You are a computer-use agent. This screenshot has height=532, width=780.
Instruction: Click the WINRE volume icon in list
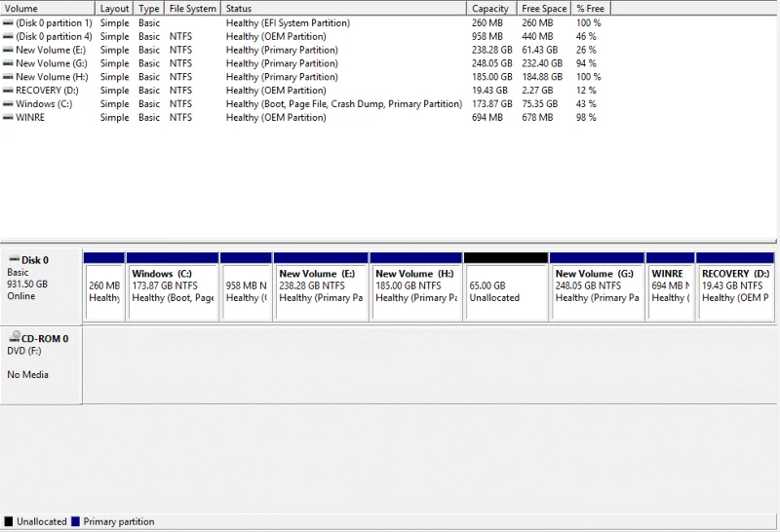point(8,117)
